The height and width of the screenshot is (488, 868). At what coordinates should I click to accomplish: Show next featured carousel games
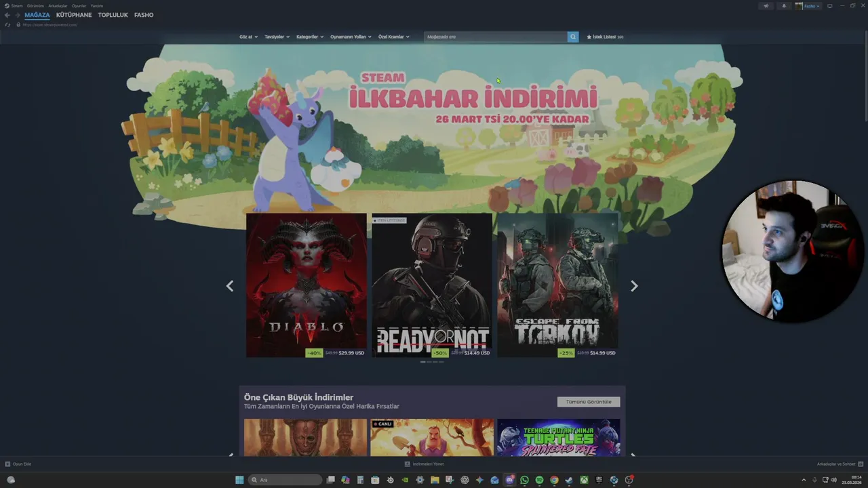(634, 286)
